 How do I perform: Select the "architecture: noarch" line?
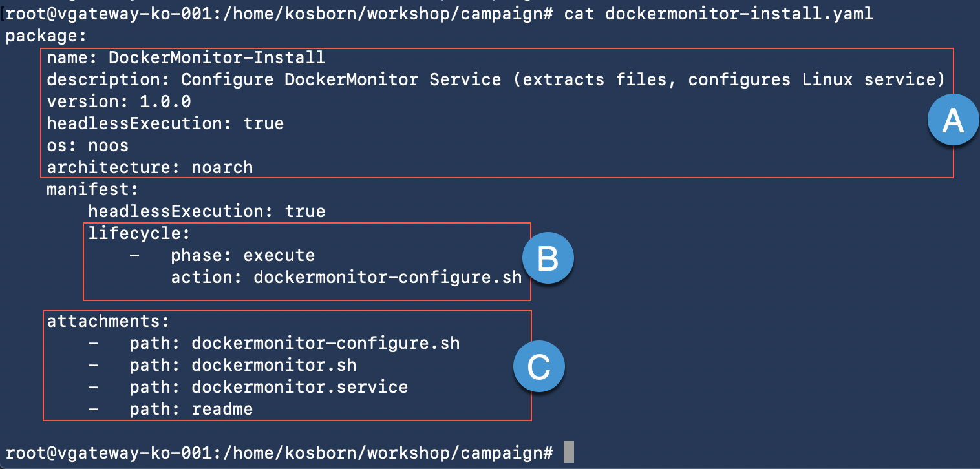149,167
